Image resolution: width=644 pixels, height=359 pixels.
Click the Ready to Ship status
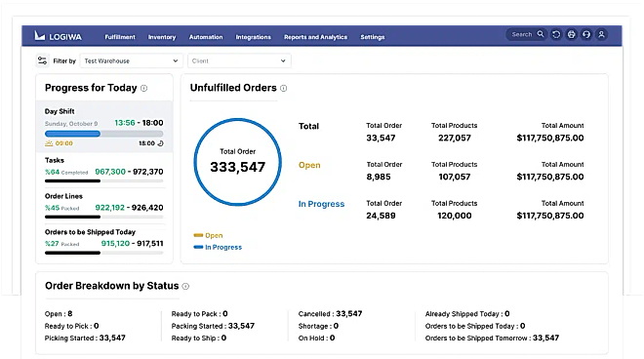click(x=199, y=339)
